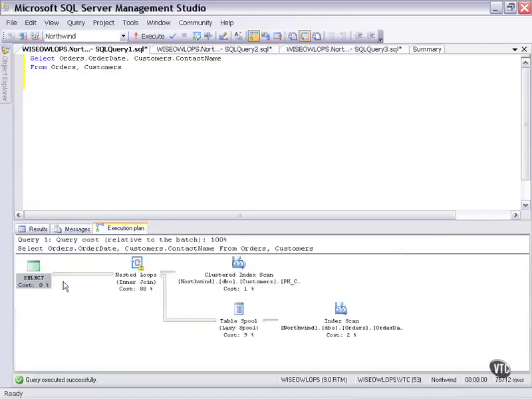
Task: Select the Table Spool operator icon
Action: click(x=239, y=309)
